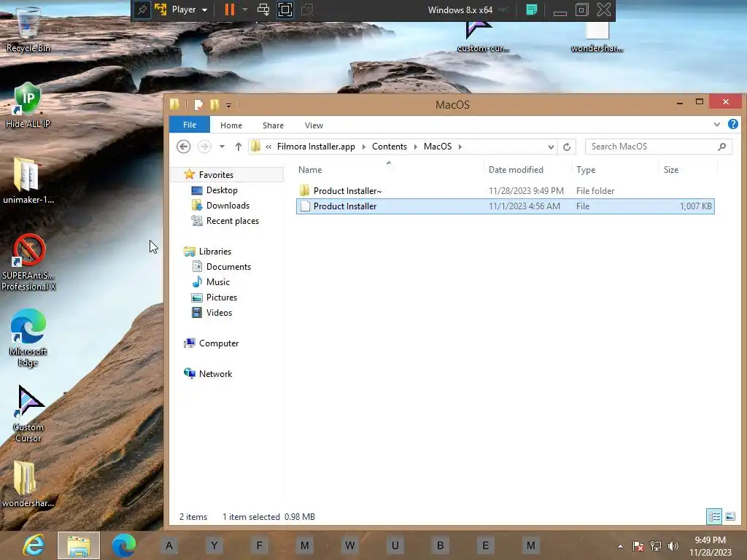Open volume control in system tray

(x=673, y=545)
